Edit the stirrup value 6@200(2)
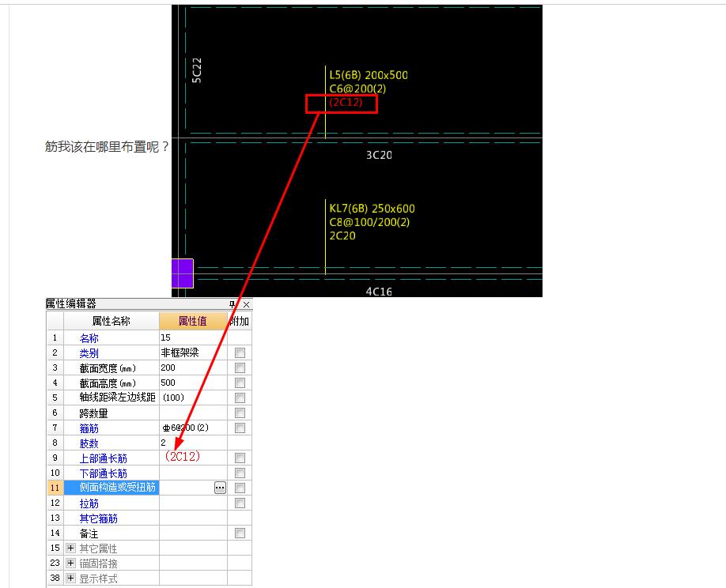The height and width of the screenshot is (588, 726). 193,428
